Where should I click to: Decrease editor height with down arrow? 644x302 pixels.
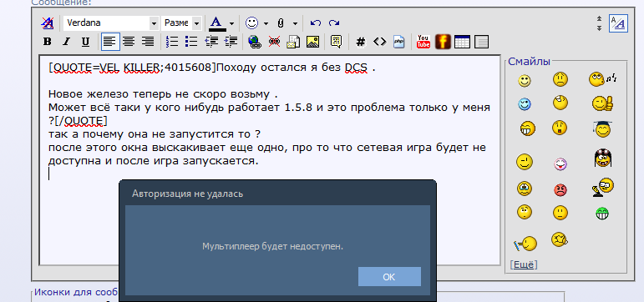(599, 28)
